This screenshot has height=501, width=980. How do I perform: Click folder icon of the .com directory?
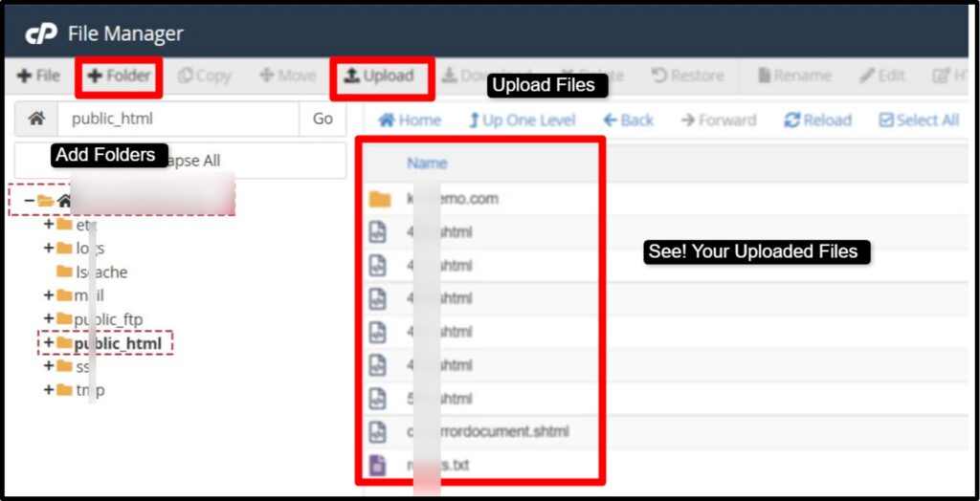pos(379,199)
